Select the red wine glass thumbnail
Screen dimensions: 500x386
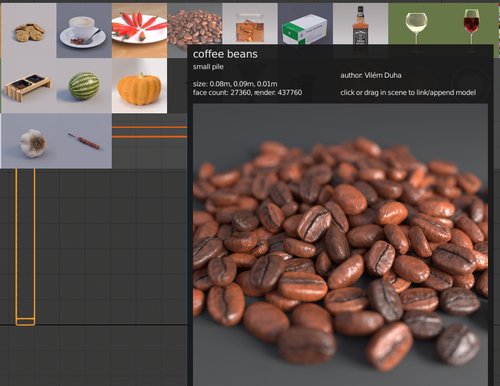pos(471,24)
